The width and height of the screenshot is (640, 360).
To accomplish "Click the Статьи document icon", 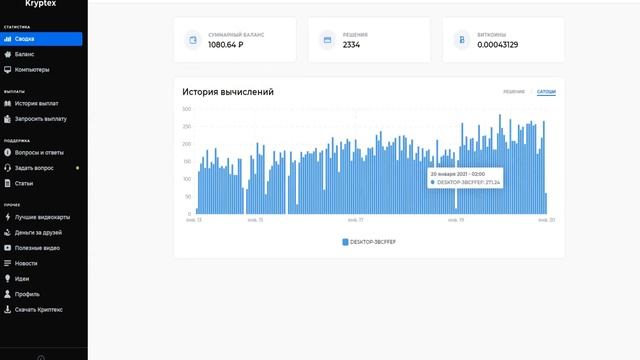I will tap(7, 183).
